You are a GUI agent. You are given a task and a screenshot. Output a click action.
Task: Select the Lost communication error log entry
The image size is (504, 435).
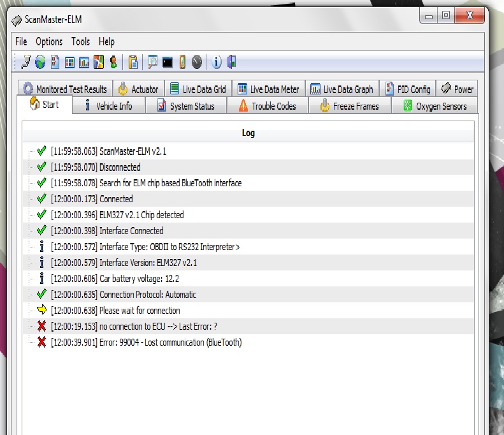point(170,343)
